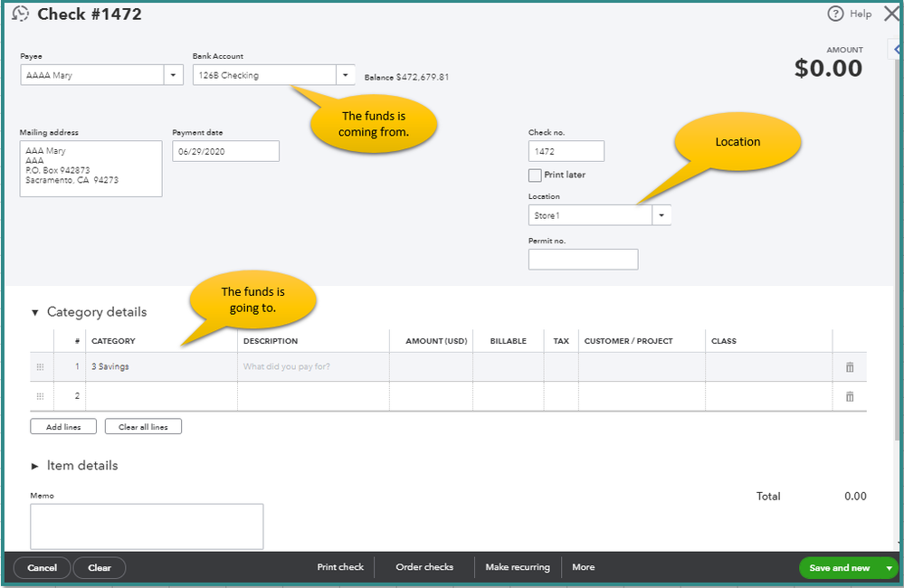
Task: Close the Check #1472 form
Action: click(x=891, y=14)
